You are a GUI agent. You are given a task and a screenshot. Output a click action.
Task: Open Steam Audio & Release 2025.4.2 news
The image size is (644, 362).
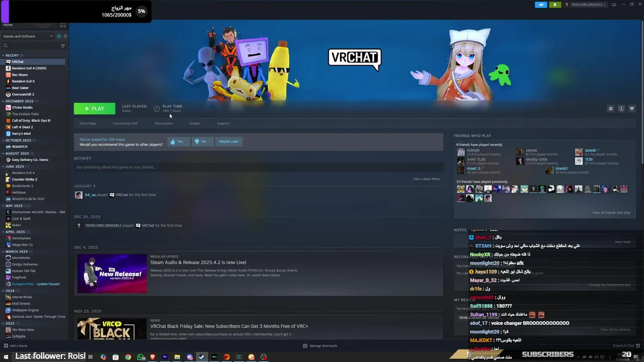(198, 262)
